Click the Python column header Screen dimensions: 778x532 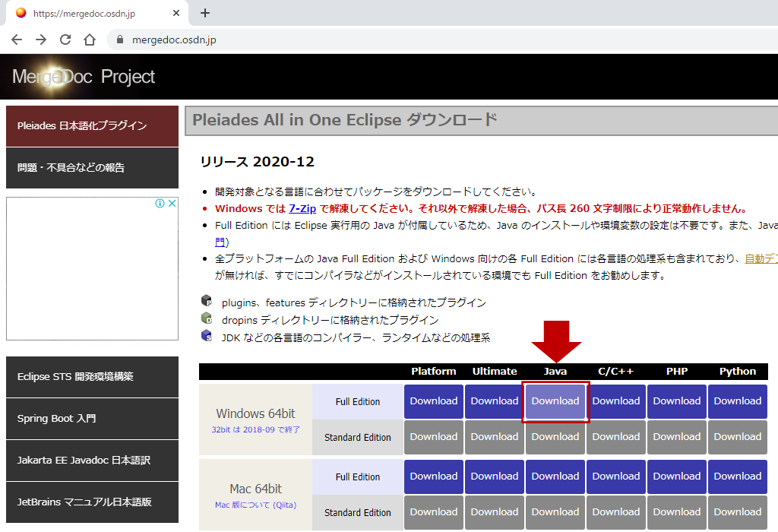click(x=738, y=371)
